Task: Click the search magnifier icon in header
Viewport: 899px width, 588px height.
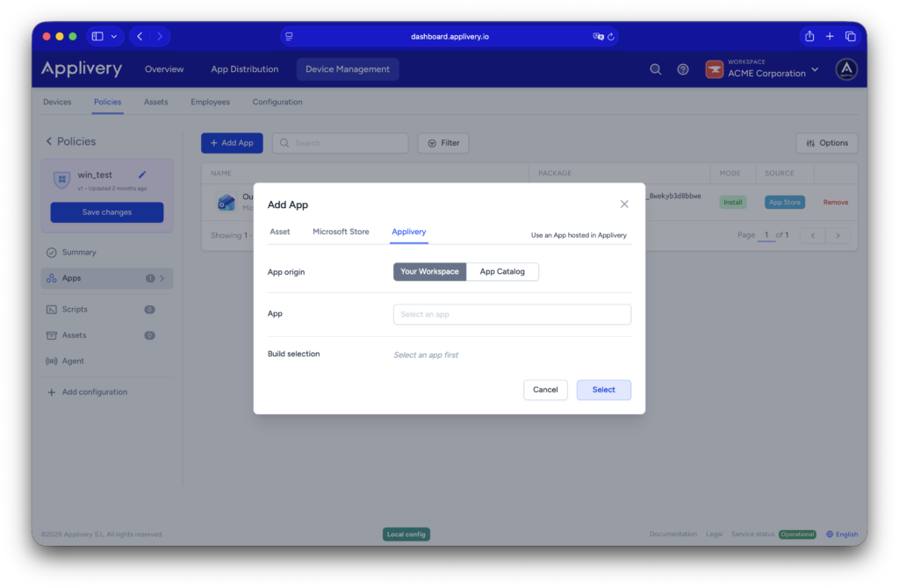Action: click(x=655, y=69)
